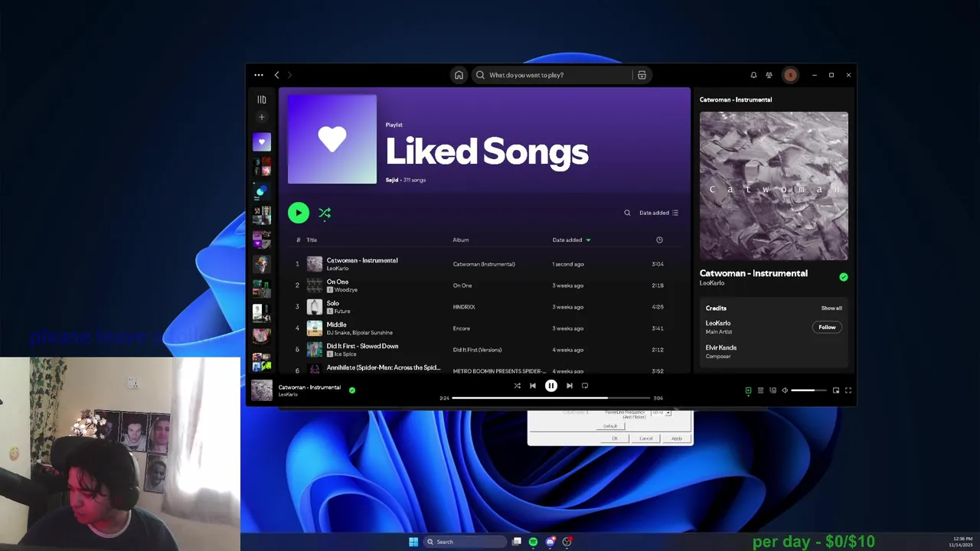
Task: Toggle repeat mode
Action: pos(585,386)
